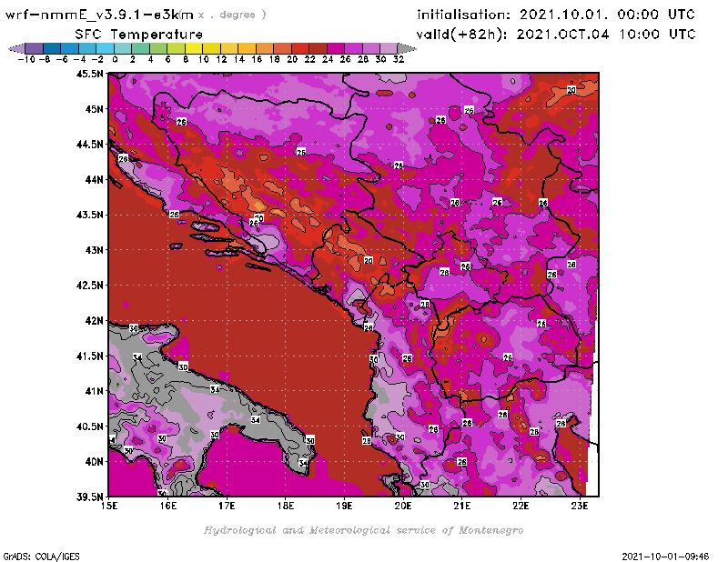This screenshot has height=562, width=728.
Task: Click the '41N' latitude label
Action: pyautogui.click(x=94, y=391)
